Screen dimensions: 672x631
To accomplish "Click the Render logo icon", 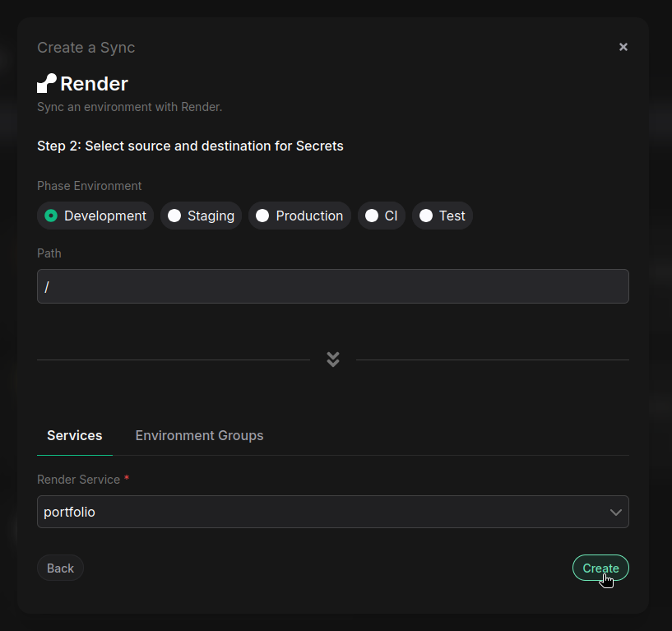I will 47,84.
